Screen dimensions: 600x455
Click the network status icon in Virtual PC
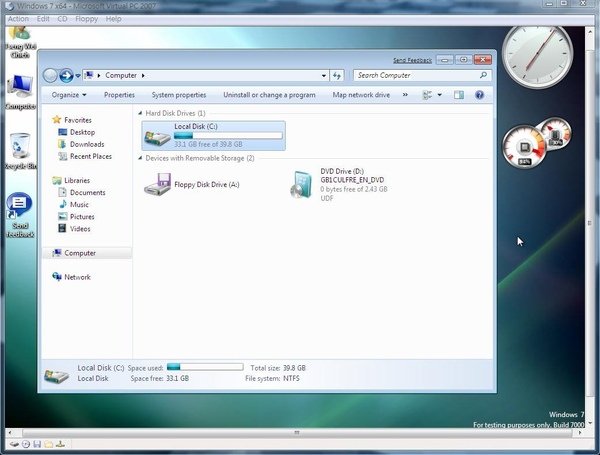coord(60,444)
